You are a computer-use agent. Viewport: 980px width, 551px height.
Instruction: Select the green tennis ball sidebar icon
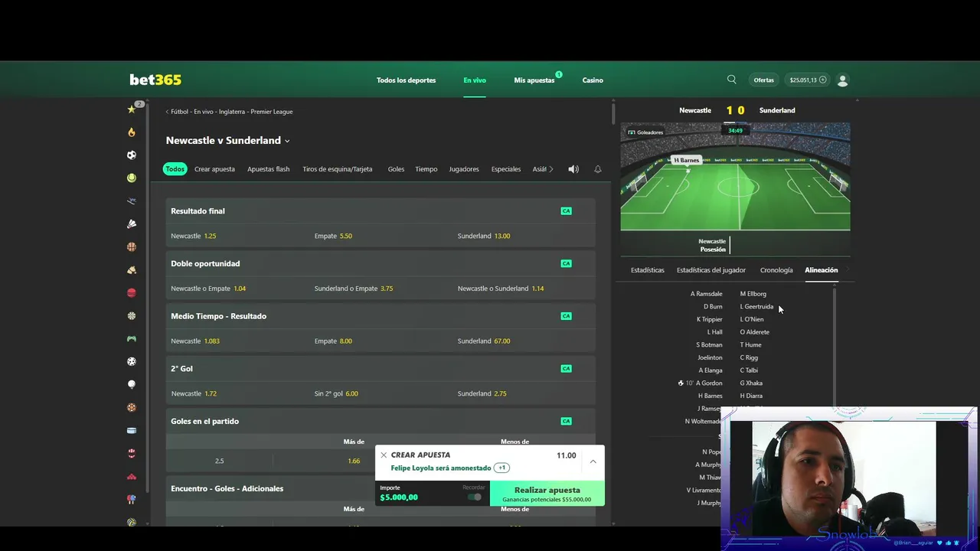click(132, 178)
